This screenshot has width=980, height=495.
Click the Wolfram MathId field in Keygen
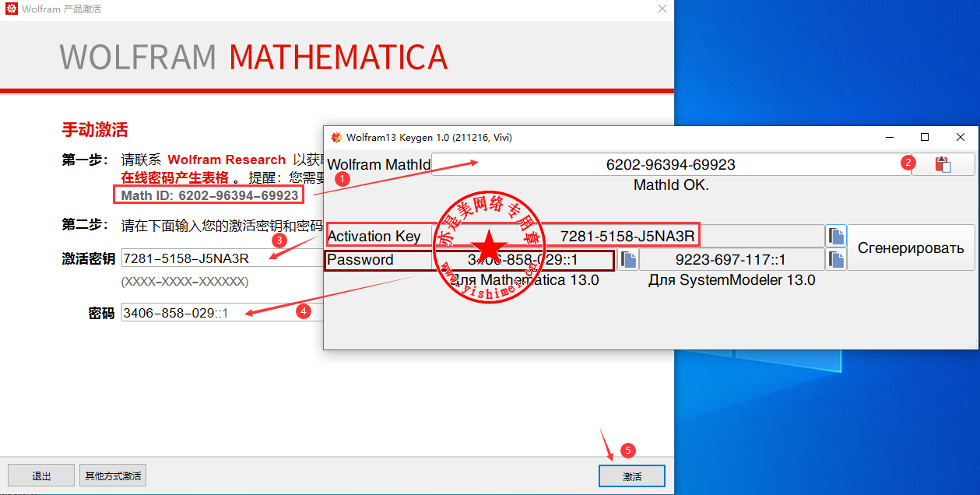pyautogui.click(x=671, y=164)
